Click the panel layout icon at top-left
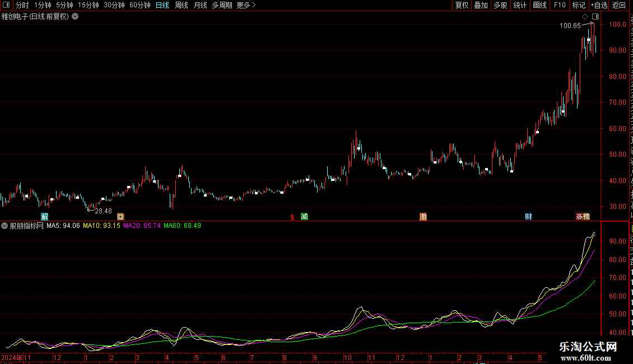Screen dimensions: 633x364 (x=6, y=5)
